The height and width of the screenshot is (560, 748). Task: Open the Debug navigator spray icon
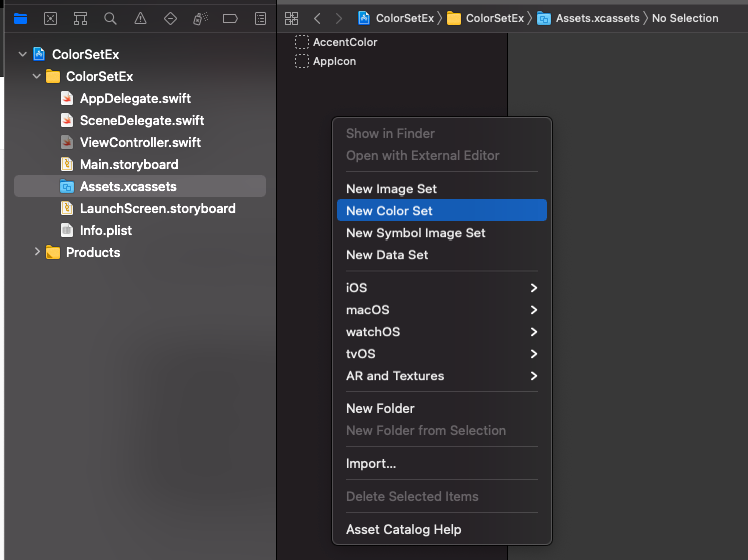tap(200, 19)
